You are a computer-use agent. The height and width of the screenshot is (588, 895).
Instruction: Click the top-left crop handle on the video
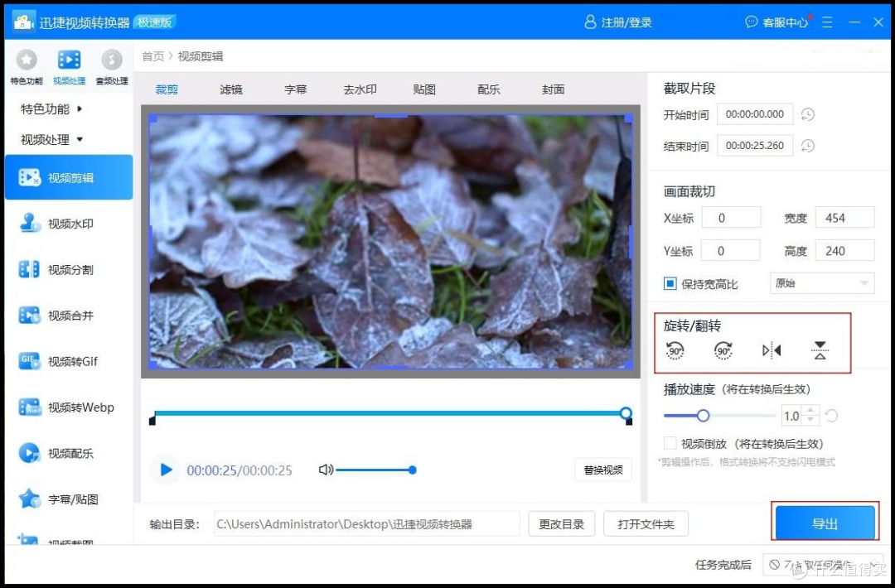click(152, 118)
